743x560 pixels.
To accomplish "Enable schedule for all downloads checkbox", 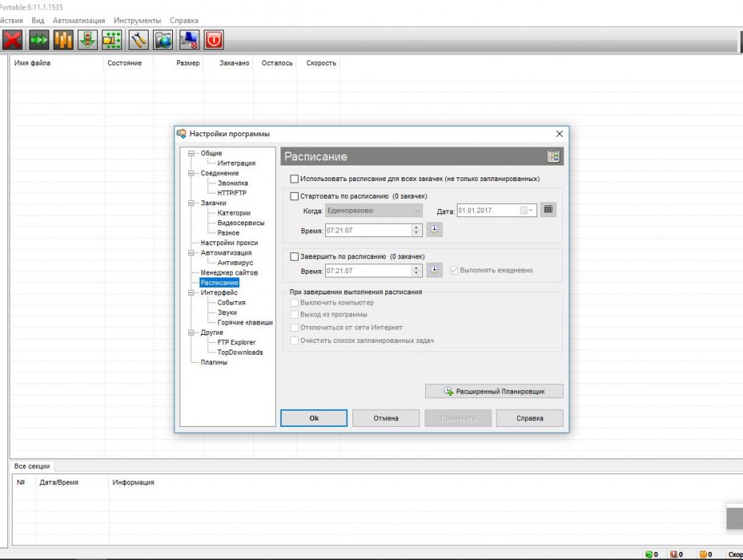I will click(x=294, y=179).
